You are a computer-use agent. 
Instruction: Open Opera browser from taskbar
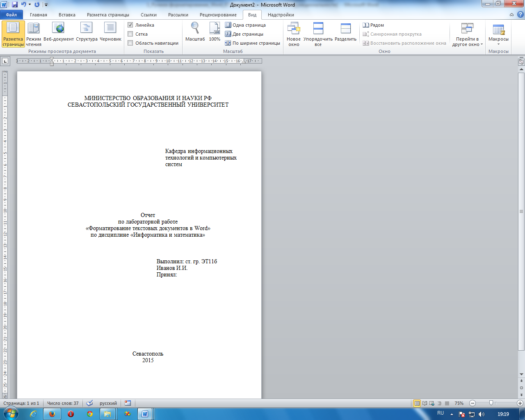tap(71, 414)
